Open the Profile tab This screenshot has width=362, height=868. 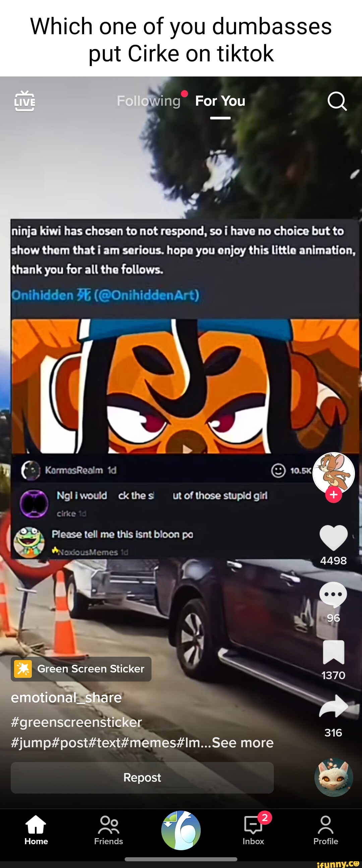point(325,829)
